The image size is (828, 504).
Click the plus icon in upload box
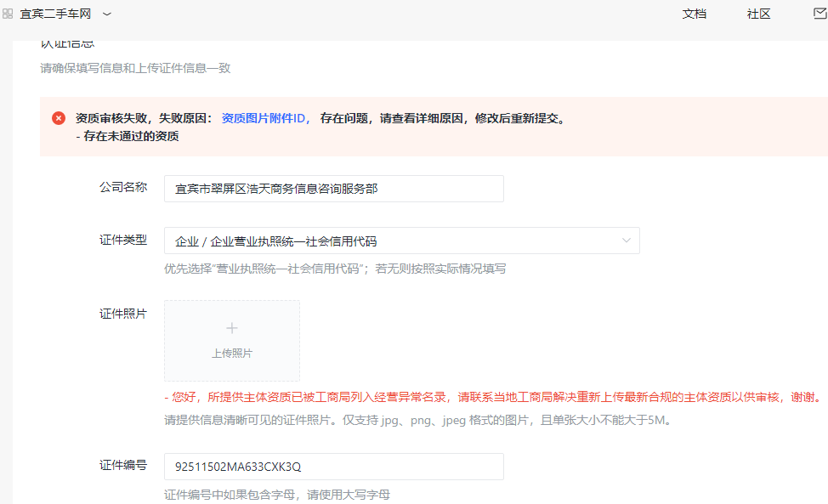[232, 328]
